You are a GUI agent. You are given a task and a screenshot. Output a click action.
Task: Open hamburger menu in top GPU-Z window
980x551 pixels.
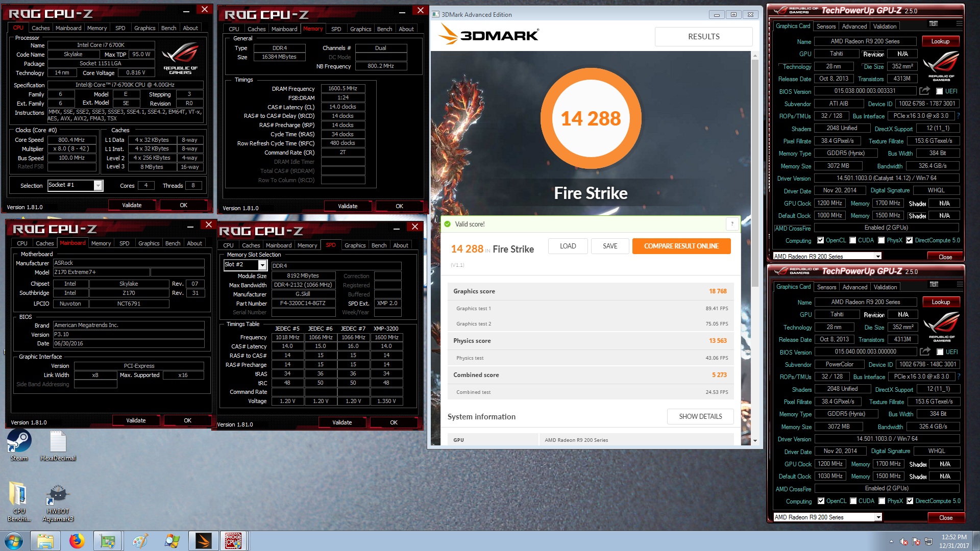(x=959, y=23)
